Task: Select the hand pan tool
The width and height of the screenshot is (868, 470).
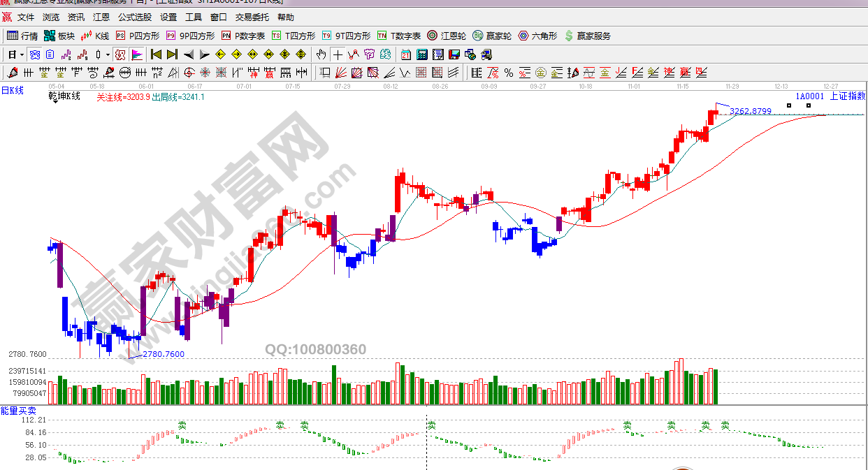Action: point(321,54)
